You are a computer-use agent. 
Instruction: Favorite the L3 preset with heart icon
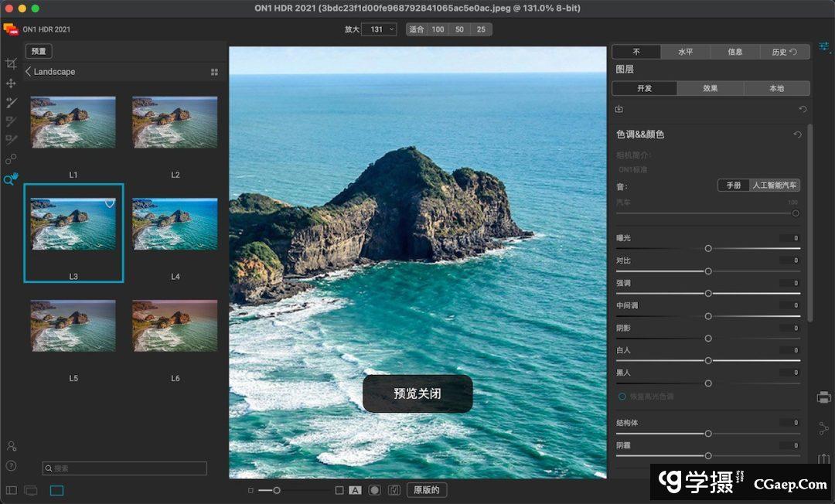pos(110,203)
